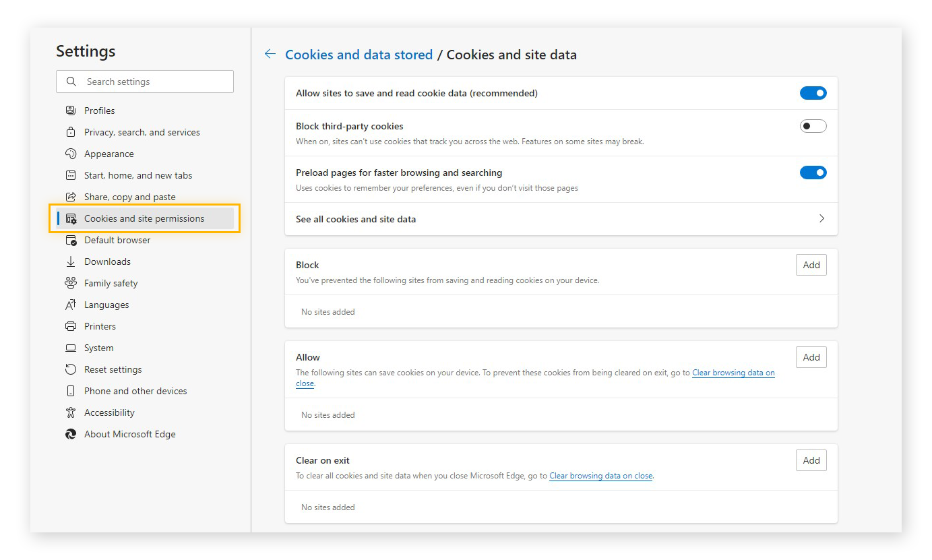932x560 pixels.
Task: Open System settings via the monitor icon
Action: pos(70,347)
